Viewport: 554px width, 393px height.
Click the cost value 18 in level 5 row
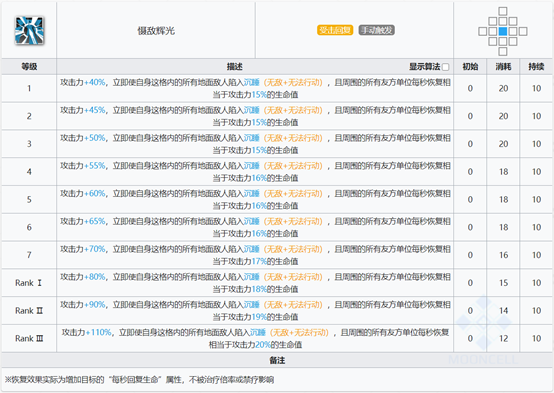tap(503, 200)
